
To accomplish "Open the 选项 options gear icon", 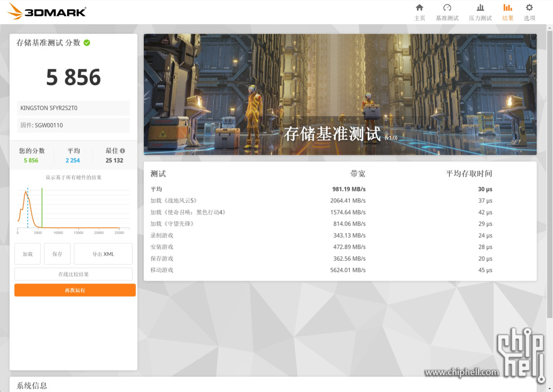I will (529, 7).
